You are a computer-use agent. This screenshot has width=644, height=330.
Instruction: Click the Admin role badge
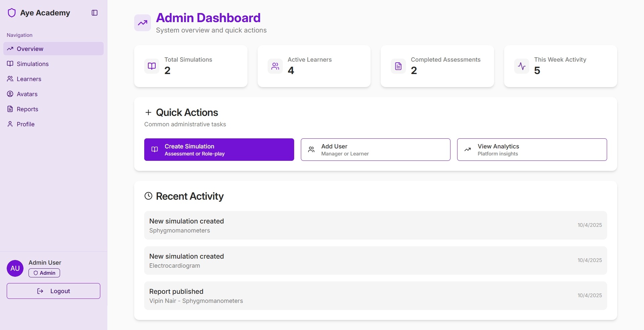click(x=44, y=273)
